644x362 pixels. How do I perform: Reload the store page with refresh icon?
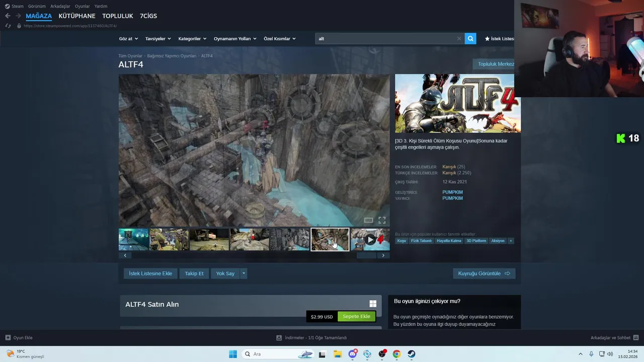click(8, 26)
